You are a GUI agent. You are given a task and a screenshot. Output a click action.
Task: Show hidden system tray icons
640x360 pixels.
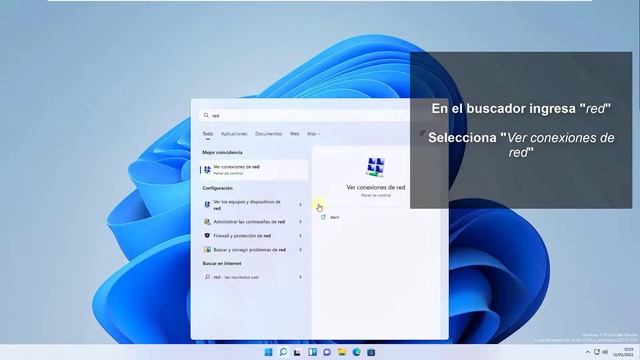(x=587, y=352)
